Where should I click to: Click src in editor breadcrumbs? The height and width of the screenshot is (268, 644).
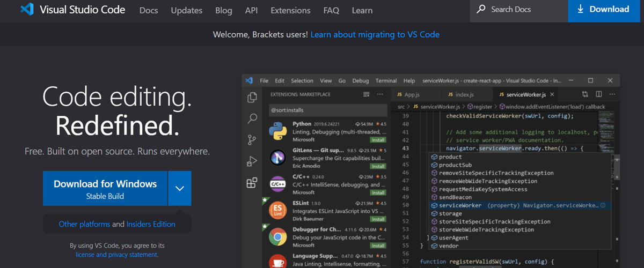coord(400,107)
